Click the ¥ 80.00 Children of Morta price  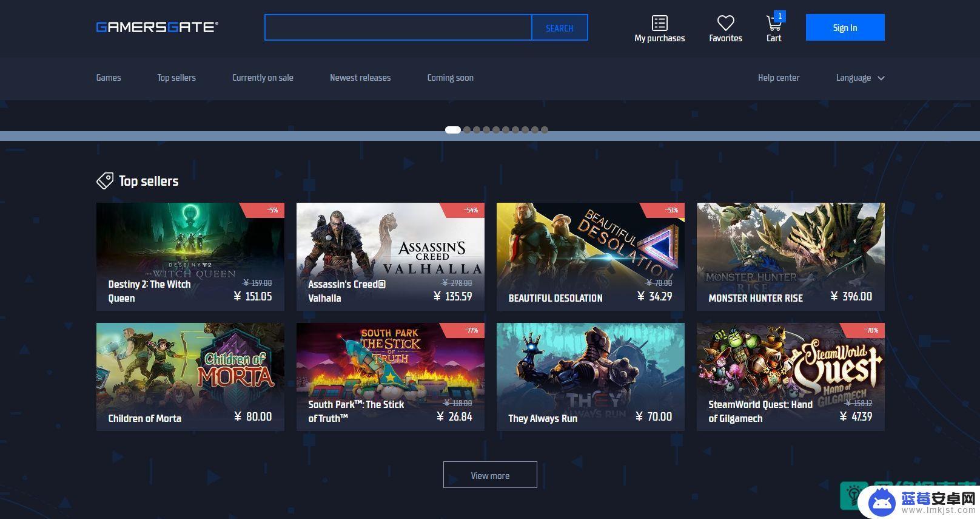253,416
